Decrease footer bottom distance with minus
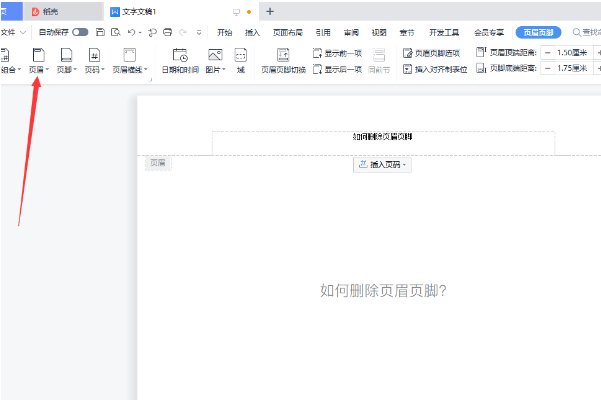This screenshot has width=601, height=400. [x=548, y=68]
